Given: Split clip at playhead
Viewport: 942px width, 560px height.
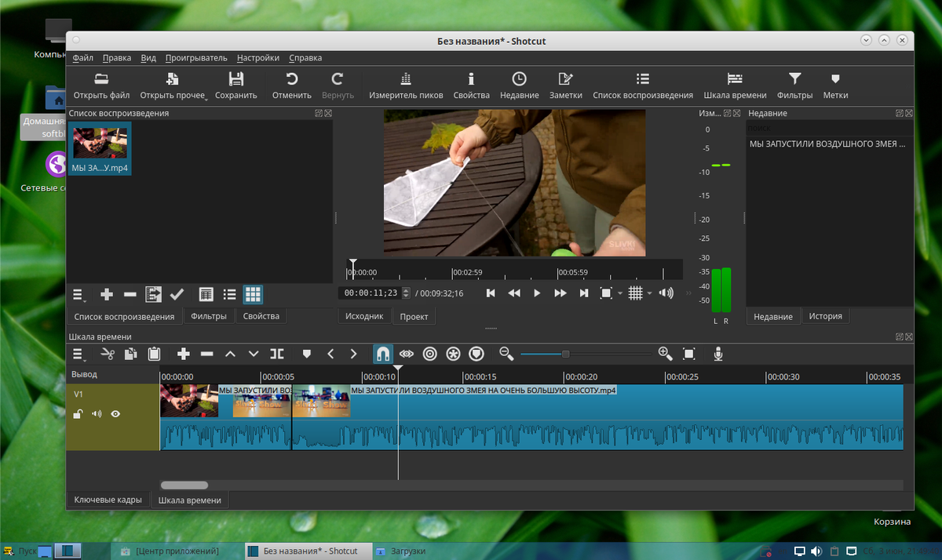Looking at the screenshot, I should [x=277, y=354].
